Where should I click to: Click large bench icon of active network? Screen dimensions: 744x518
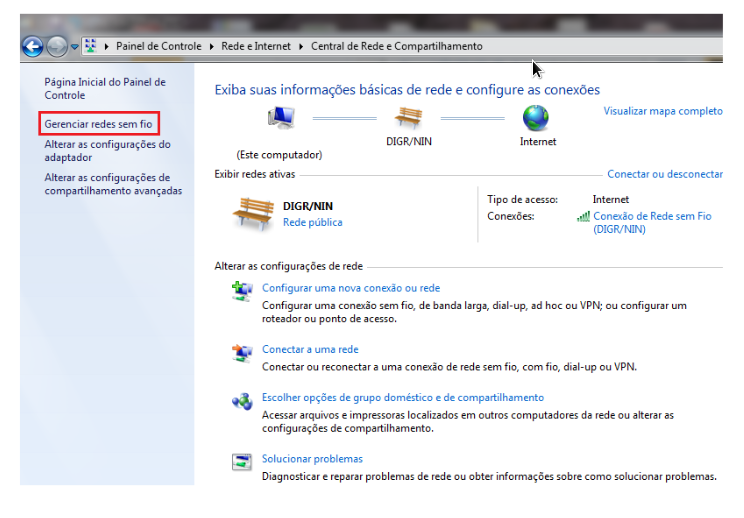point(253,214)
